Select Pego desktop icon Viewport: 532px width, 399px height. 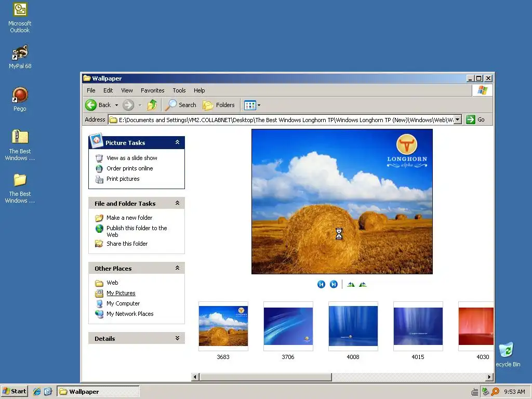tap(20, 99)
